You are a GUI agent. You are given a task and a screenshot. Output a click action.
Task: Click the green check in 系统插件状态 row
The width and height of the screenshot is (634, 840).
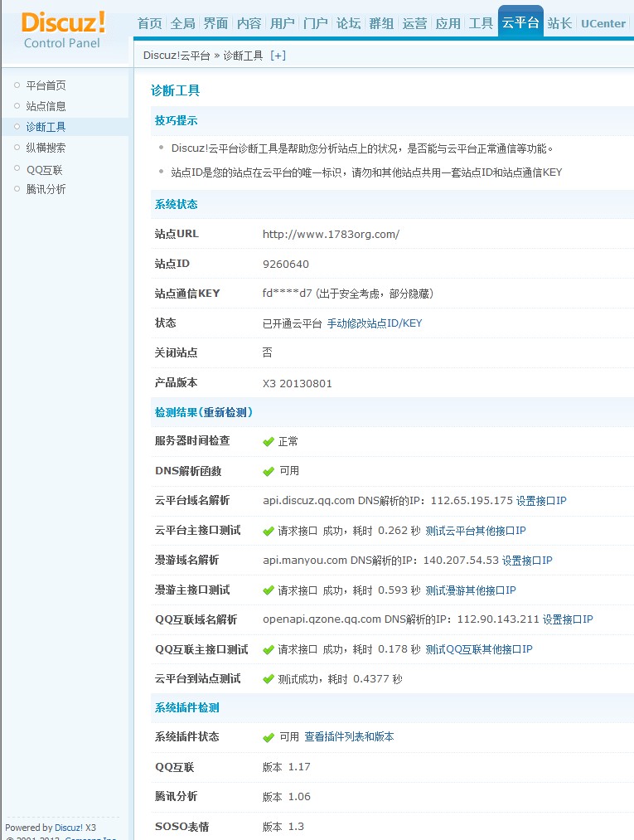click(x=269, y=738)
